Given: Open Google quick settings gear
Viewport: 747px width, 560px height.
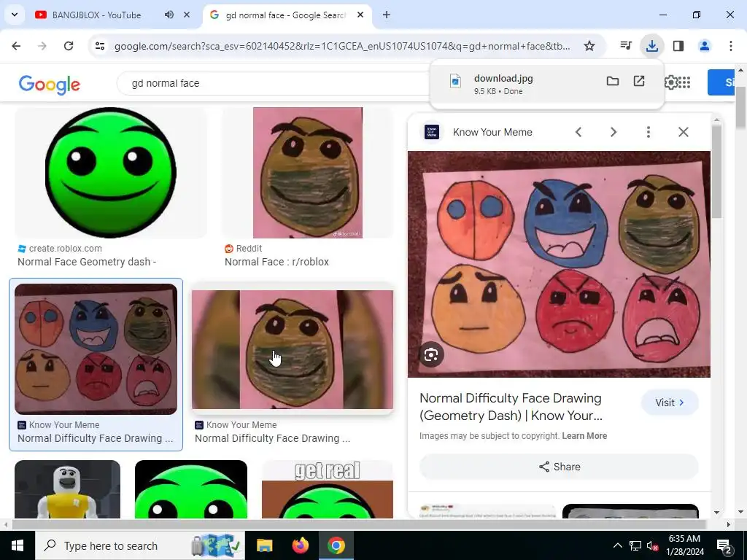Looking at the screenshot, I should coord(671,82).
